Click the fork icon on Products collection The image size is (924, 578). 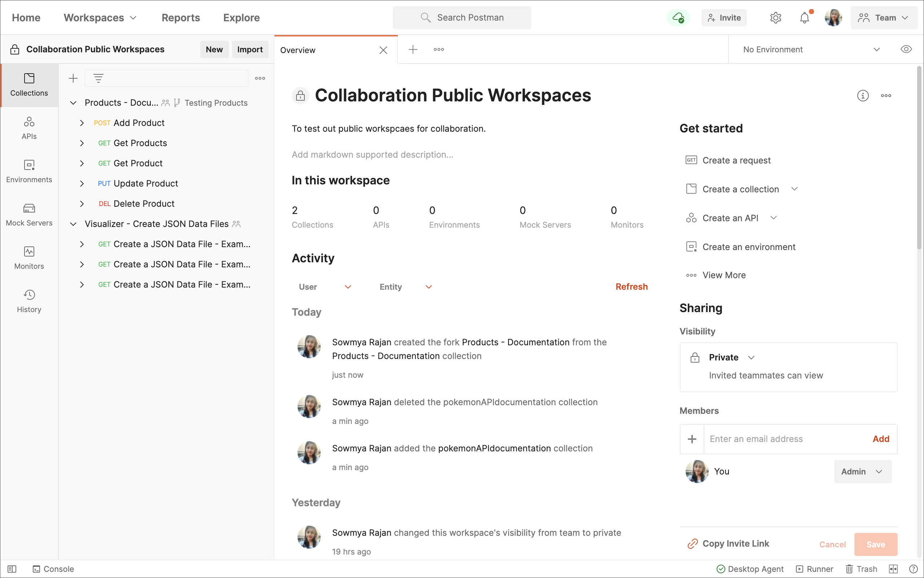coord(177,103)
